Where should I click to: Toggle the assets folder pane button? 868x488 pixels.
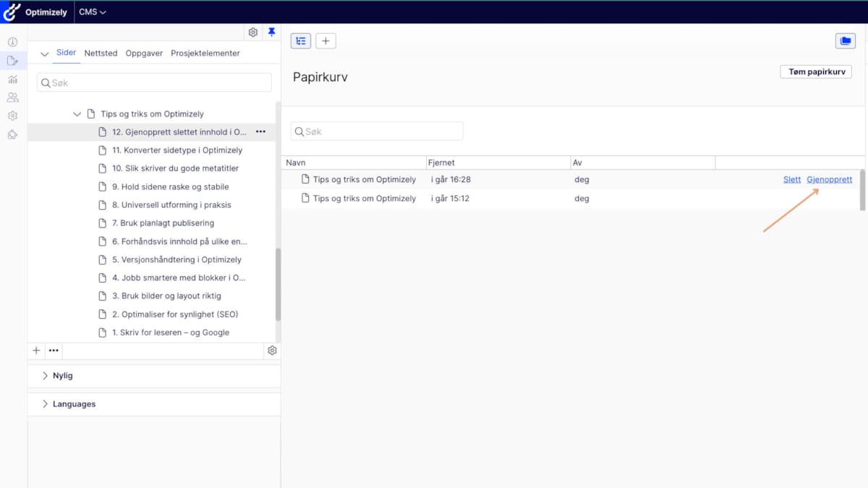coord(845,41)
